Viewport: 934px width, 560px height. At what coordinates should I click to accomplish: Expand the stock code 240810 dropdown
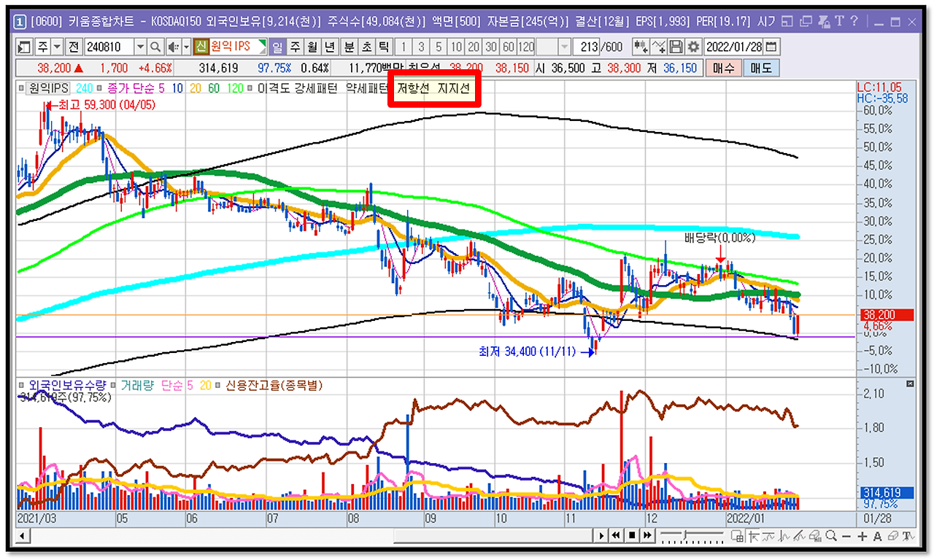(x=140, y=47)
